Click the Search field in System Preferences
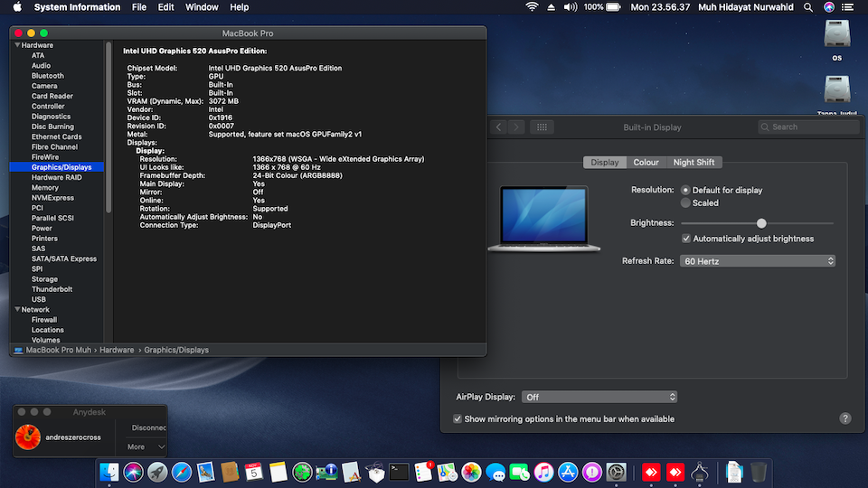Screen dimensions: 868x488 (809, 127)
